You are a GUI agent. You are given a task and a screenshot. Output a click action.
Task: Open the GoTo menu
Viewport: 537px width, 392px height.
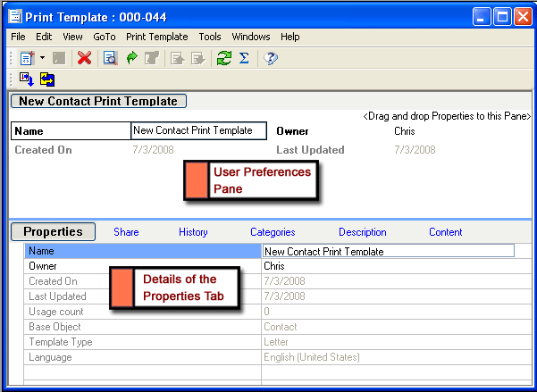pos(104,37)
